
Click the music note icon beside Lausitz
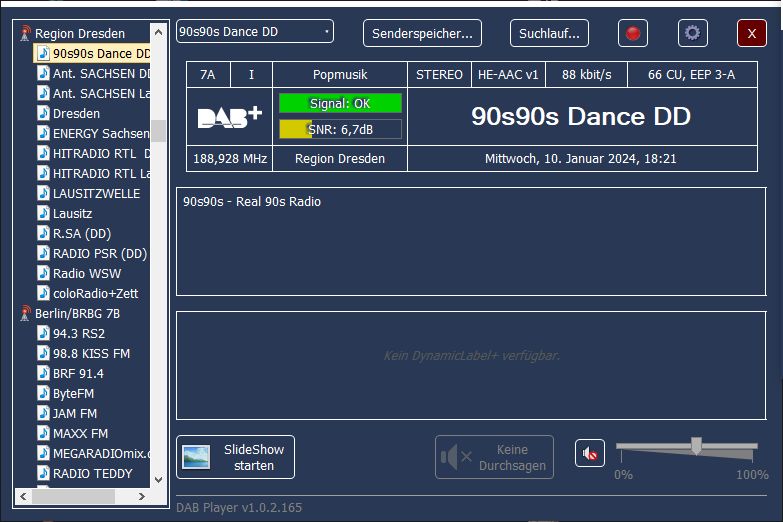43,213
